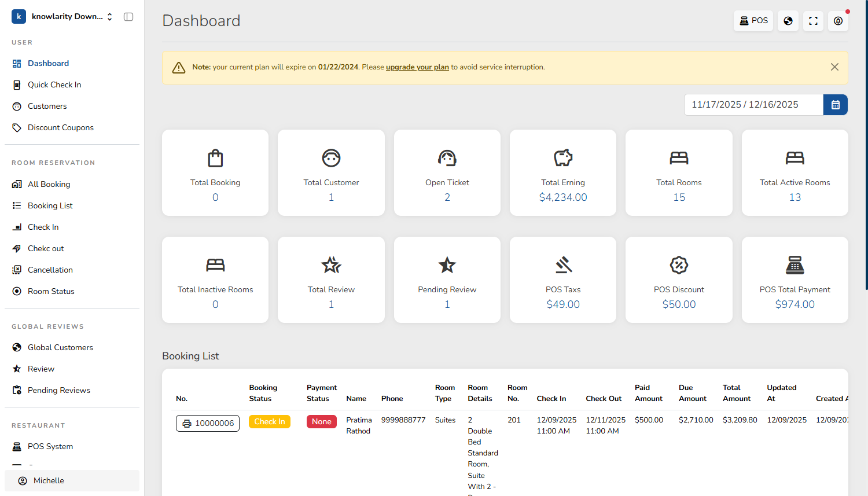Open the Room Status menu item
Viewport: 868px width, 496px height.
click(51, 291)
